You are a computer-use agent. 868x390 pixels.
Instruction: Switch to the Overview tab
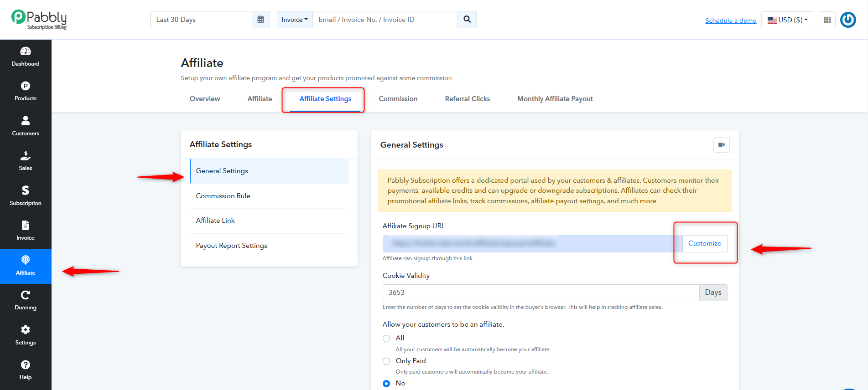(205, 99)
